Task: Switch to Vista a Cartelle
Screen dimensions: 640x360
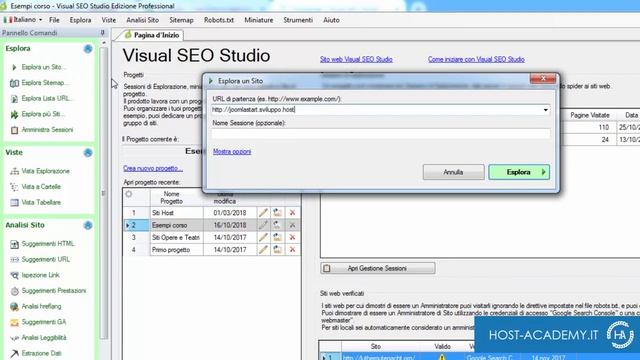Action: 41,187
